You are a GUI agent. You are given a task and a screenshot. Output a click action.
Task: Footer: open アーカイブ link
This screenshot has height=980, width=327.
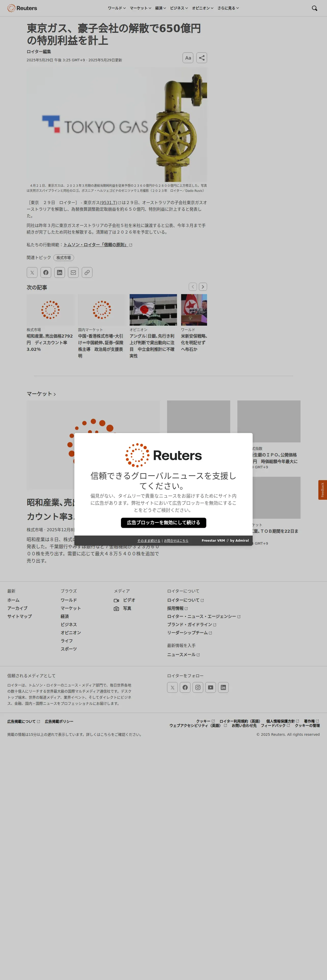coord(17,609)
